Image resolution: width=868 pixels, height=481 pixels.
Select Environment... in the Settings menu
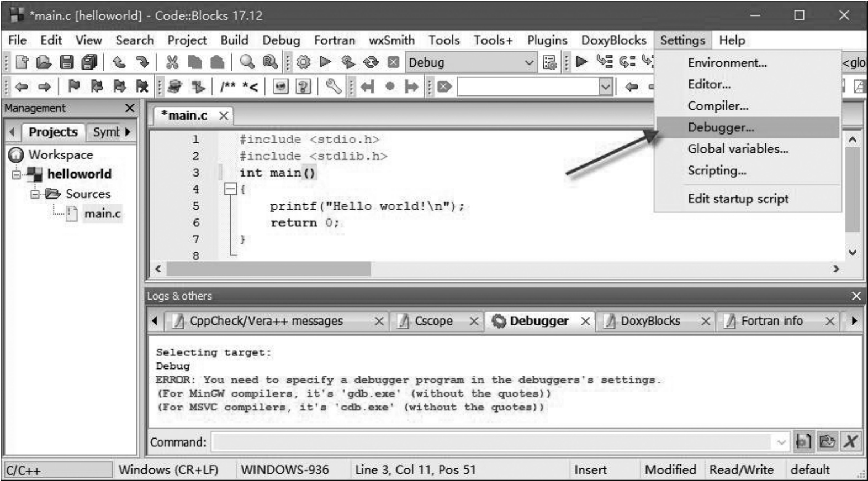coord(748,63)
